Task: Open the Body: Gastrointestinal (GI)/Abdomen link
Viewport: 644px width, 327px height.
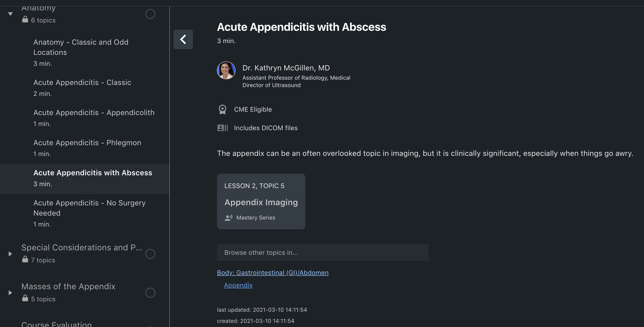Action: click(x=272, y=272)
